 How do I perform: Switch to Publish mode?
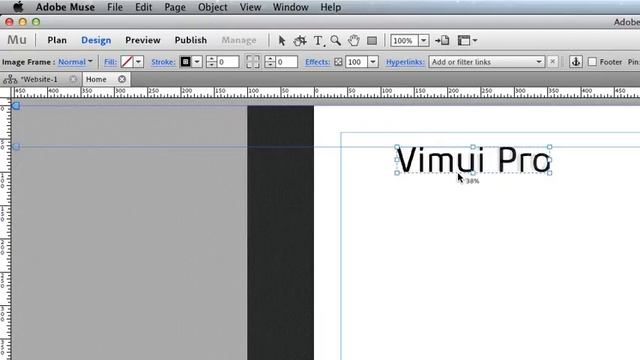(191, 40)
